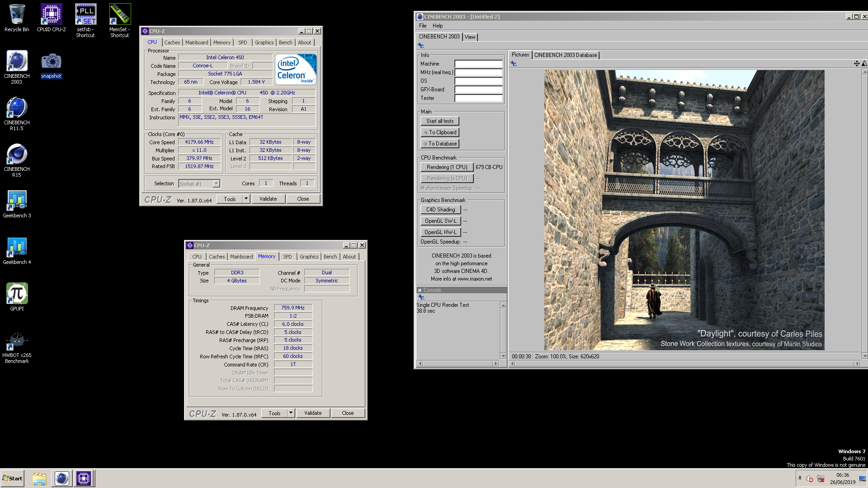Click the network tray icon
868x488 pixels.
tap(821, 479)
